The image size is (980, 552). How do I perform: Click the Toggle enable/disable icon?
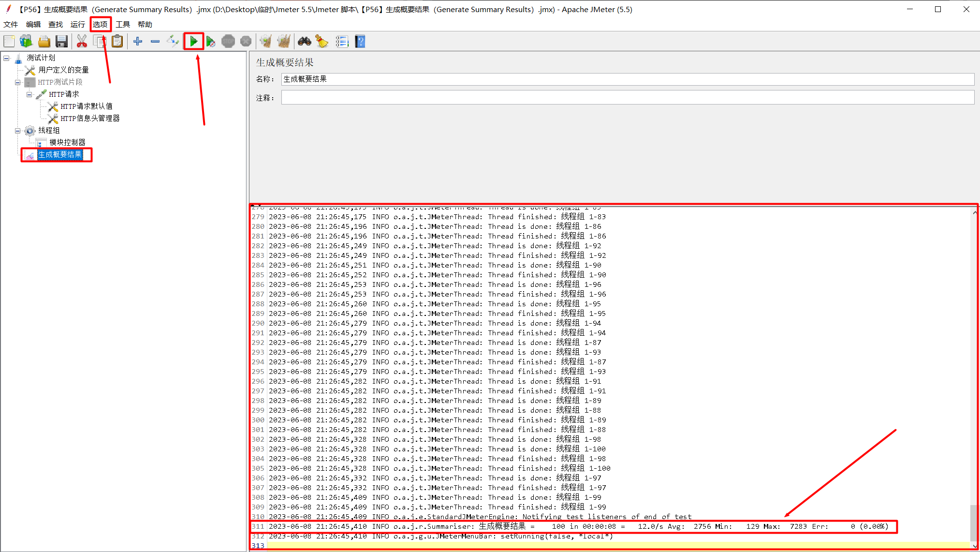point(173,42)
